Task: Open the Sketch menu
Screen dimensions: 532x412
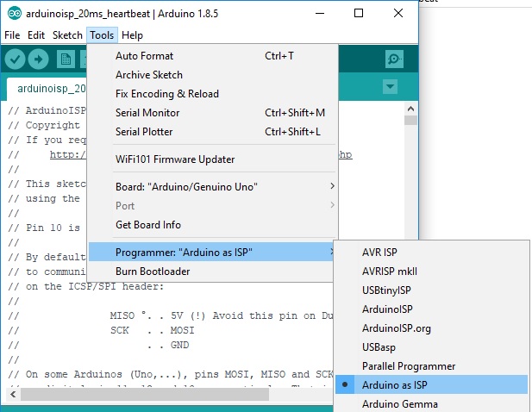Action: (67, 35)
